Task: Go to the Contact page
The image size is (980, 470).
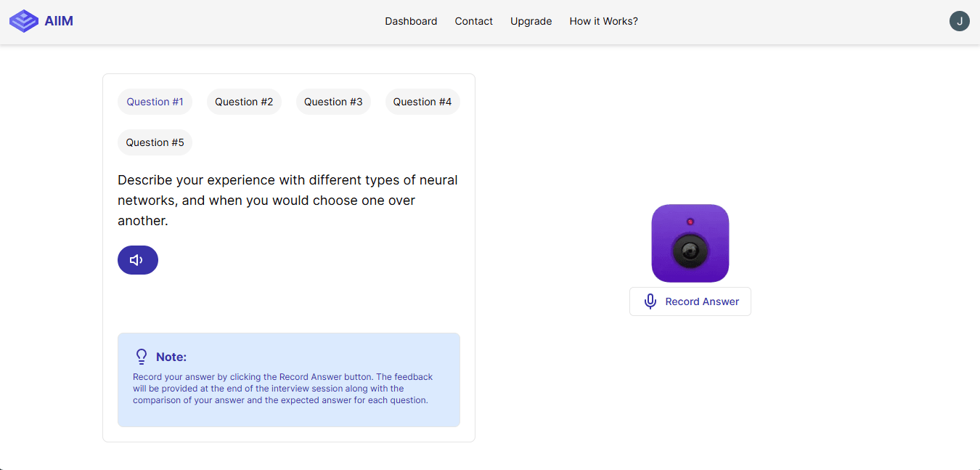Action: (x=474, y=21)
